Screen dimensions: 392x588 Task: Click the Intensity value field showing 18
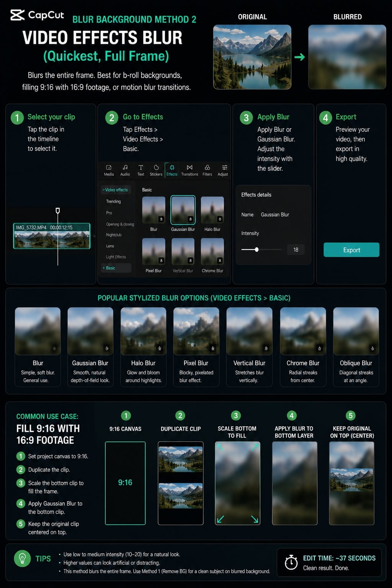(x=296, y=250)
